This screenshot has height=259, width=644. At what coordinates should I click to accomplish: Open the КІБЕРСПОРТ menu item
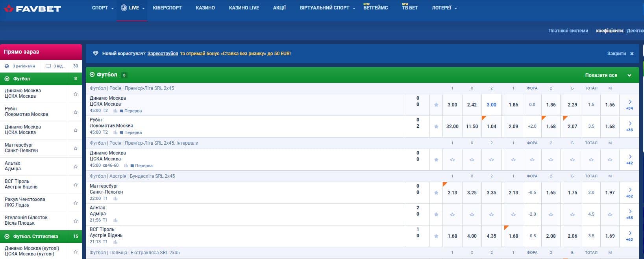coord(167,8)
